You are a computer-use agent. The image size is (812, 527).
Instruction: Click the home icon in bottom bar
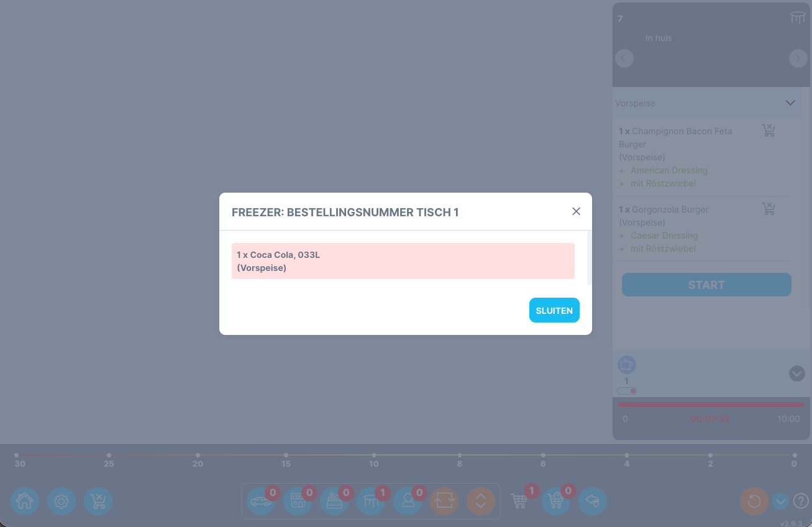[x=25, y=501]
